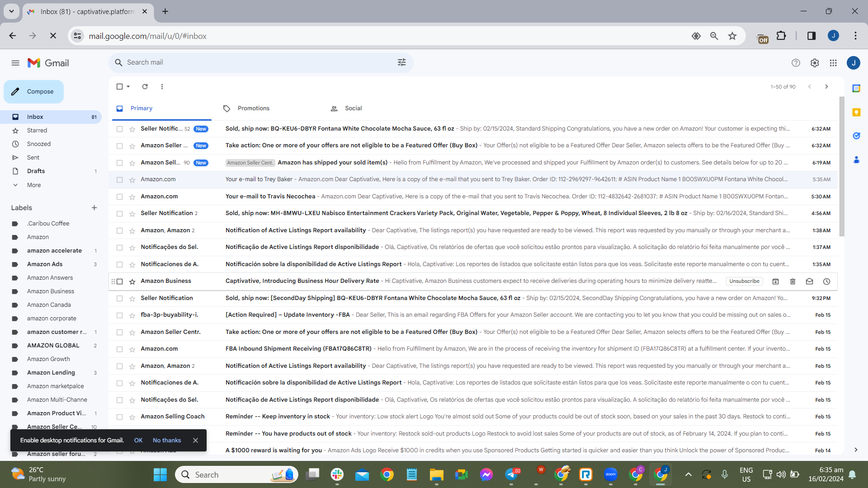This screenshot has height=488, width=868.
Task: Check the FBA Inbound Shipment email
Action: tap(119, 349)
